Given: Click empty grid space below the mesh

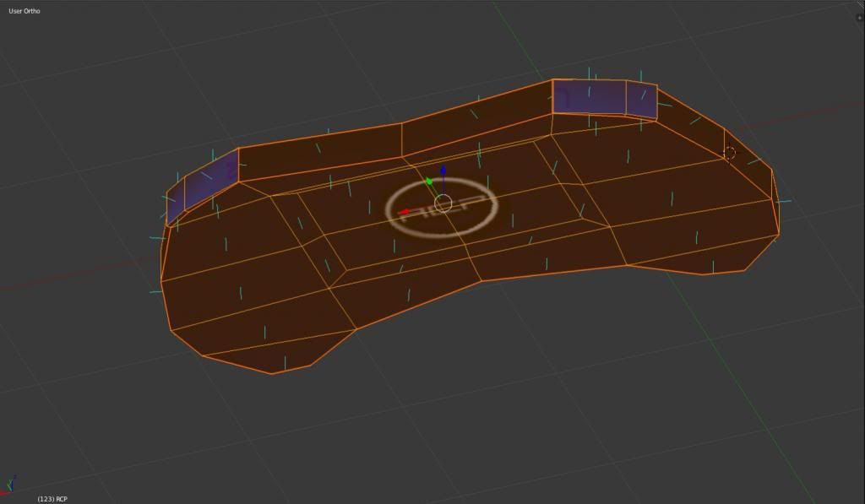Looking at the screenshot, I should coord(507,405).
